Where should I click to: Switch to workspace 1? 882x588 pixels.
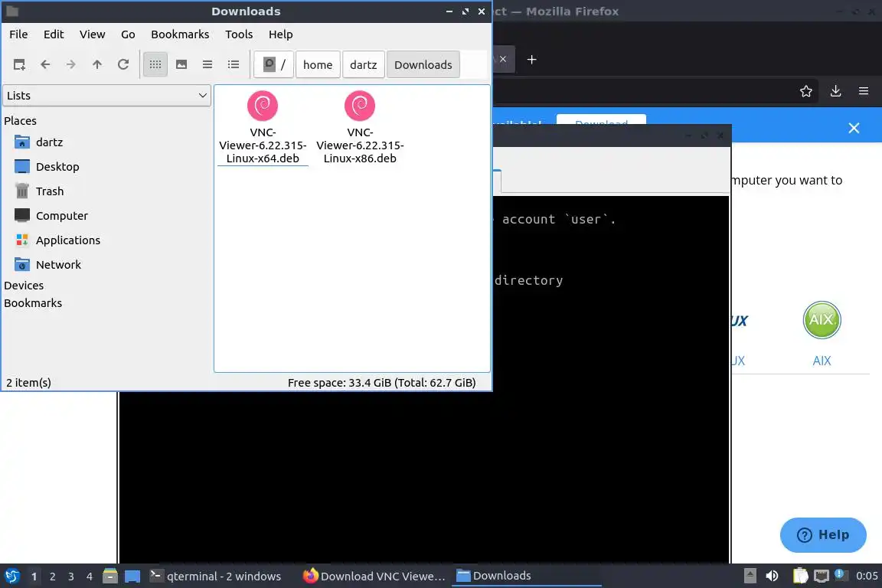[x=34, y=577]
